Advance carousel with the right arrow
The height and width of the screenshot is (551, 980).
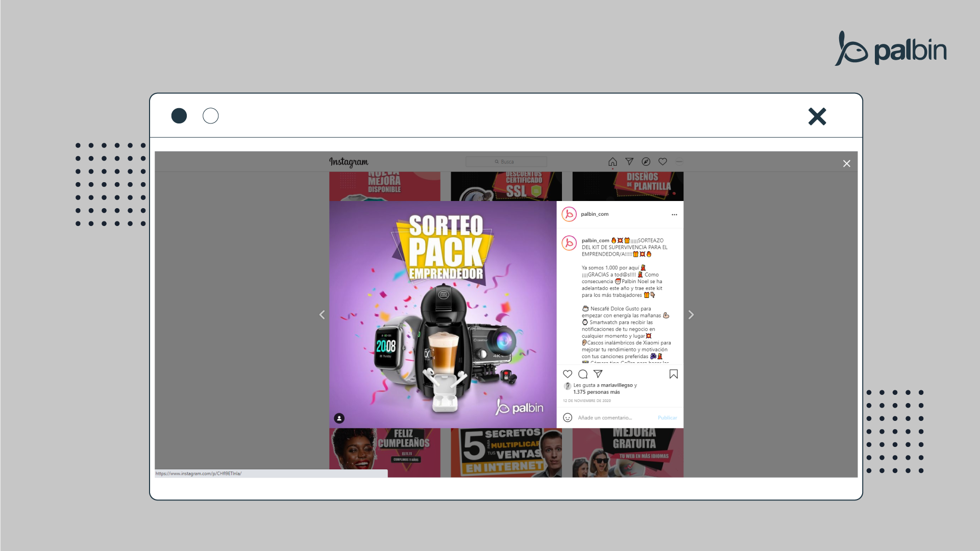[x=691, y=315]
